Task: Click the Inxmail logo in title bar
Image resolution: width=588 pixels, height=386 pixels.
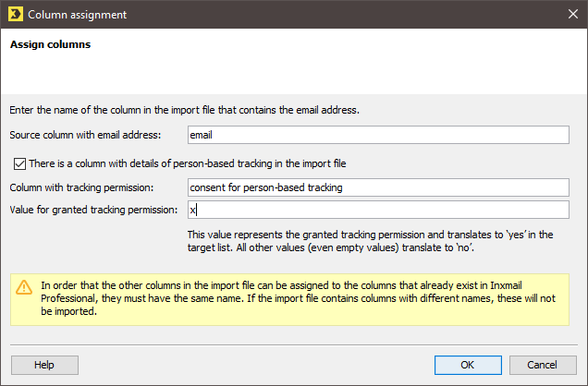Action: (x=16, y=14)
